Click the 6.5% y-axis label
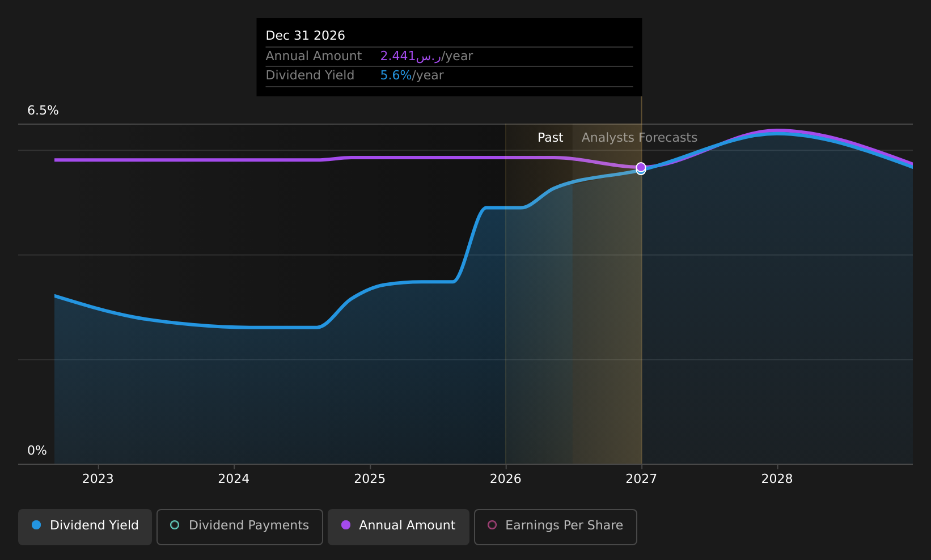This screenshot has height=560, width=931. click(x=43, y=111)
